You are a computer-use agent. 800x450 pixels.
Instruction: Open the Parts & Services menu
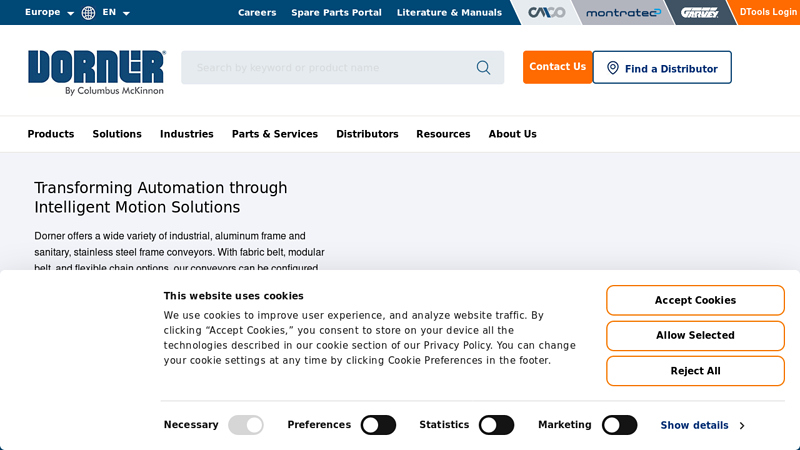pyautogui.click(x=275, y=134)
